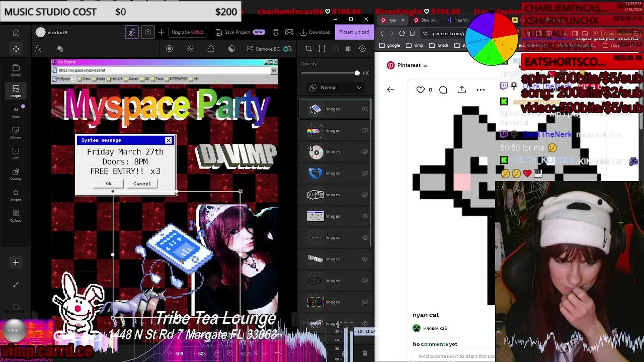Click the settings gear button in Picsart header
644x362 pixels.
click(148, 32)
